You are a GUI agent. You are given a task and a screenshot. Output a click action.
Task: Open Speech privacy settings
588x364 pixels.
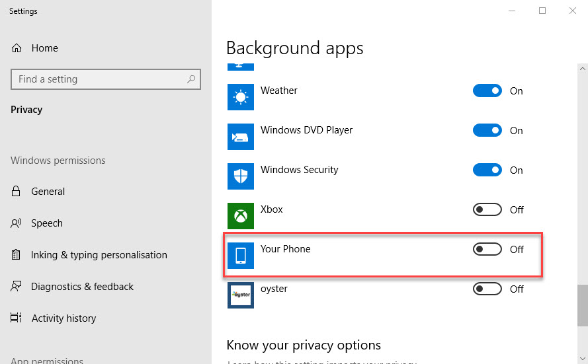pyautogui.click(x=46, y=223)
